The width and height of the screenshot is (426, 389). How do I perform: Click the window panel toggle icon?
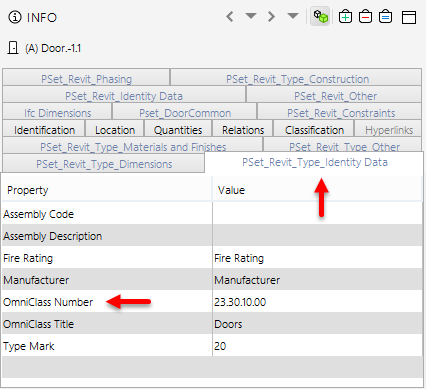coord(409,17)
